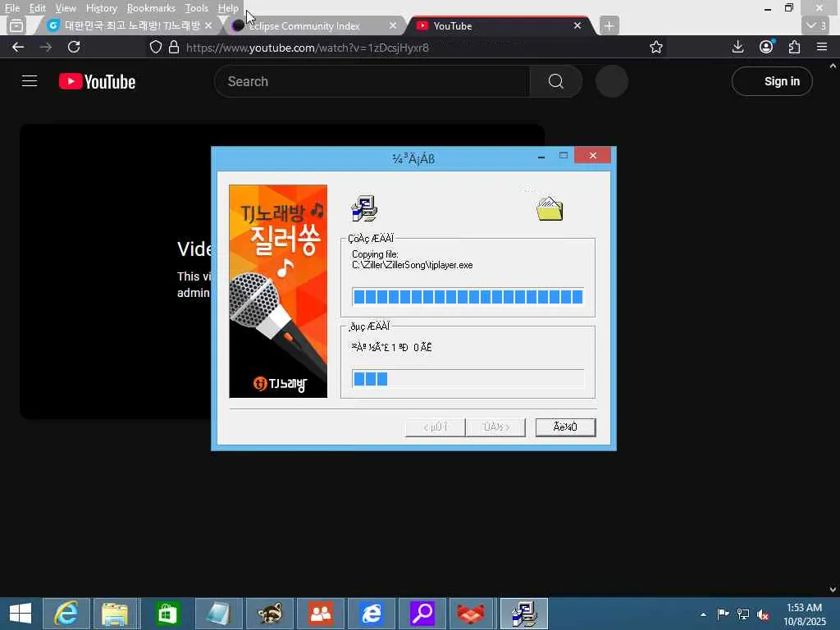Open the tracking protection shield icon
Viewport: 840px width, 630px height.
155,47
